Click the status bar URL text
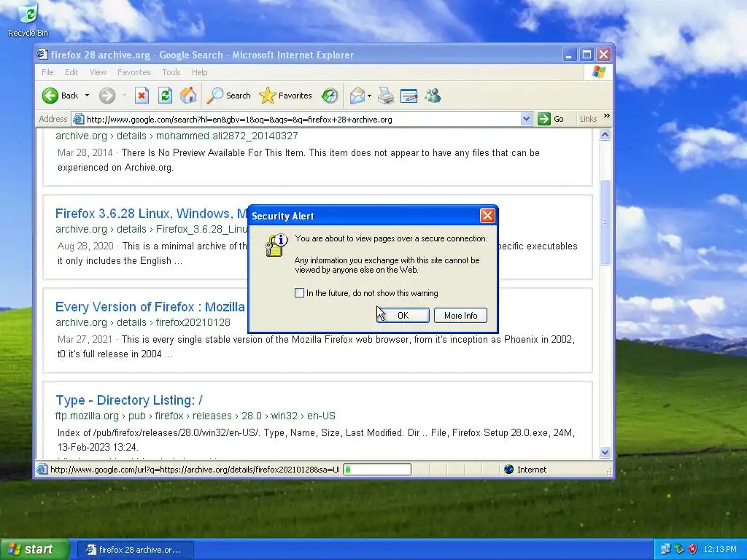Screen dimensions: 747x560 (x=195, y=470)
